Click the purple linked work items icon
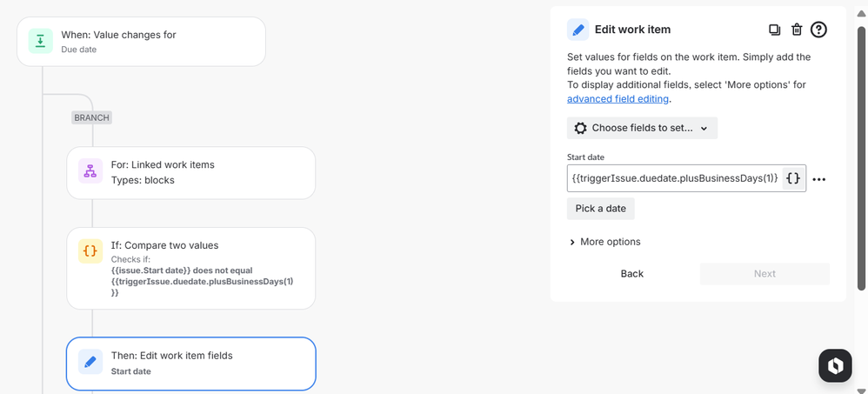Viewport: 868px width, 394px height. point(90,171)
